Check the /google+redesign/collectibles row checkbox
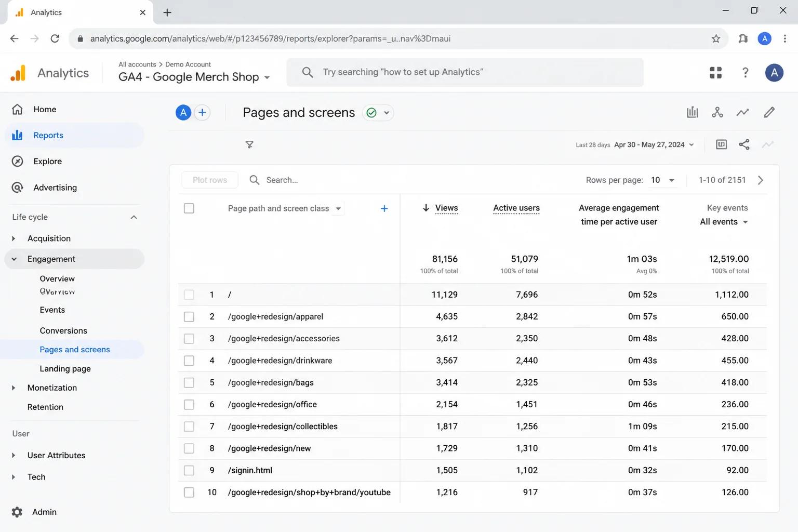The image size is (798, 532). click(189, 427)
